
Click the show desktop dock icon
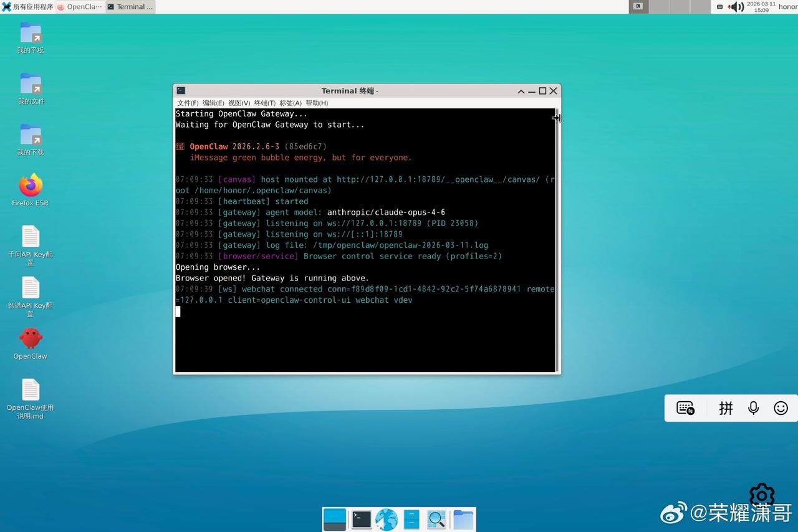335,519
